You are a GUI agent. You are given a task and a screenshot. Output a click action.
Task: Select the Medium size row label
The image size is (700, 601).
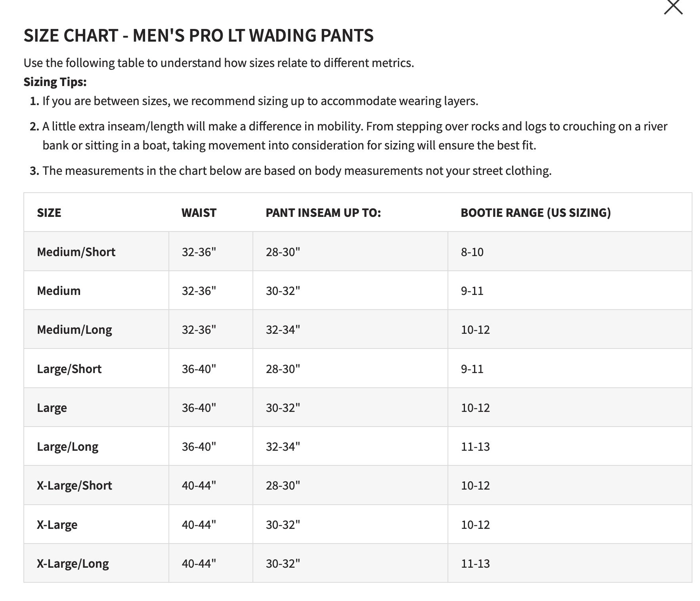[x=59, y=291]
